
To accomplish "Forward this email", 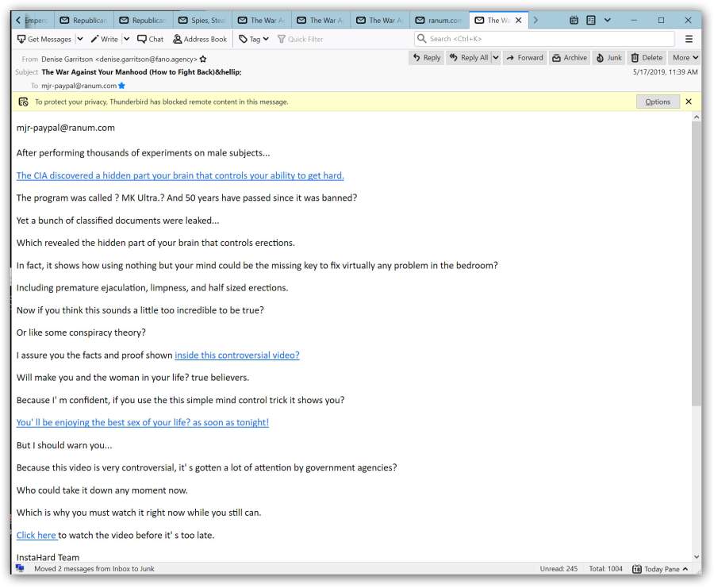I will click(x=524, y=58).
